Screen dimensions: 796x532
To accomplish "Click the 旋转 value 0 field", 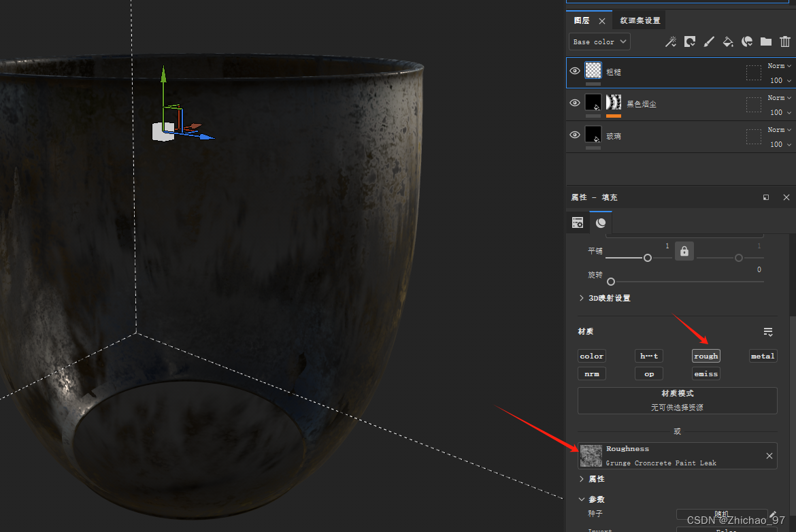I will click(x=759, y=269).
